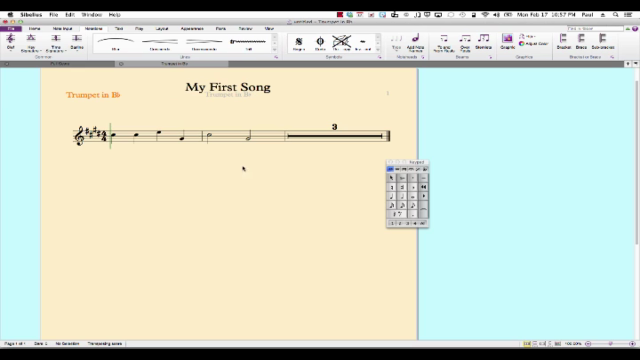
Task: Click the three-bar multirest in the score
Action: [x=335, y=136]
